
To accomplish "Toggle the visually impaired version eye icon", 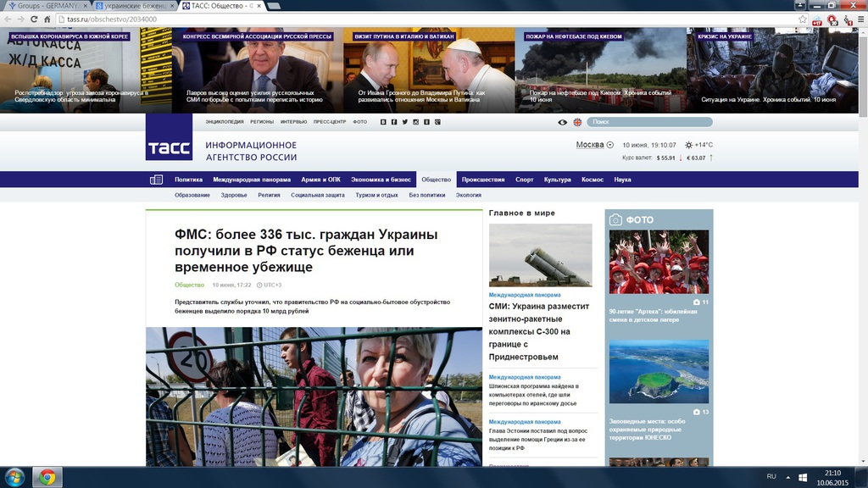I will (x=563, y=122).
